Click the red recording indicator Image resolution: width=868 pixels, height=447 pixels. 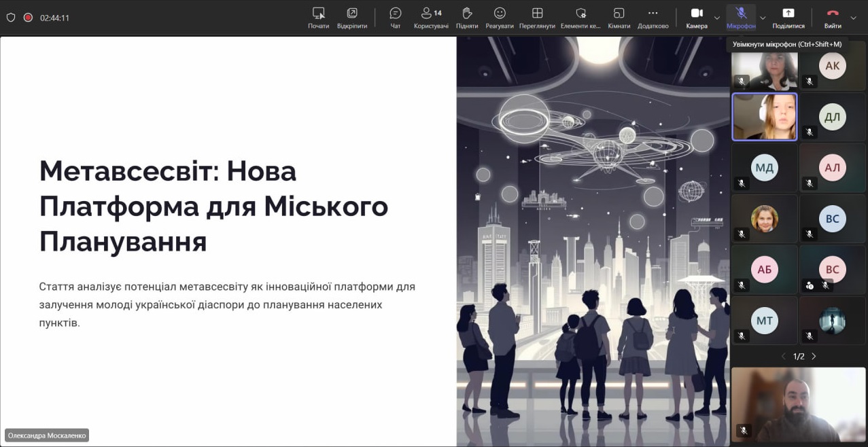tap(28, 18)
